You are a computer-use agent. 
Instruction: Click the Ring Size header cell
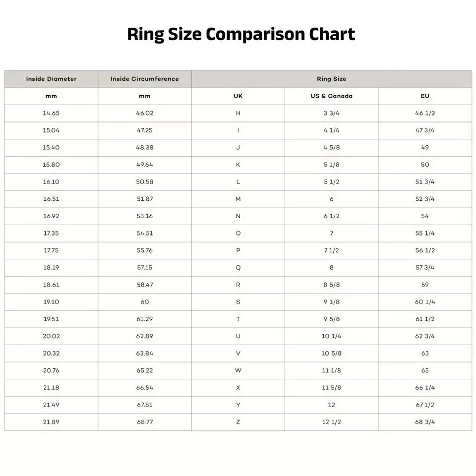(x=331, y=79)
